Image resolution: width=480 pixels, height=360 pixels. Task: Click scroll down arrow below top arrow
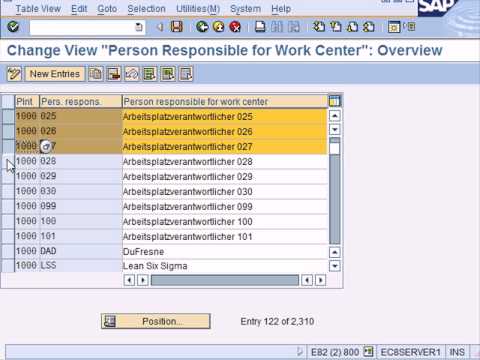334,129
